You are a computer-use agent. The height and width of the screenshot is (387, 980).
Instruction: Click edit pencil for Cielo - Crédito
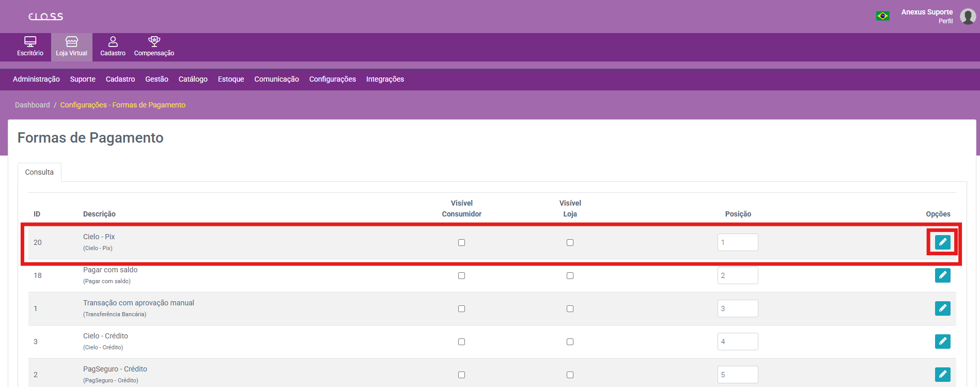point(942,342)
